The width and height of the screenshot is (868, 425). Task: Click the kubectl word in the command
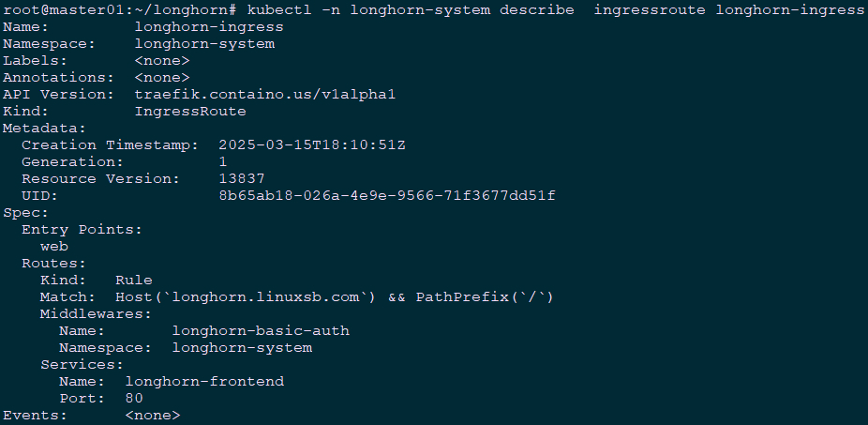coord(279,10)
